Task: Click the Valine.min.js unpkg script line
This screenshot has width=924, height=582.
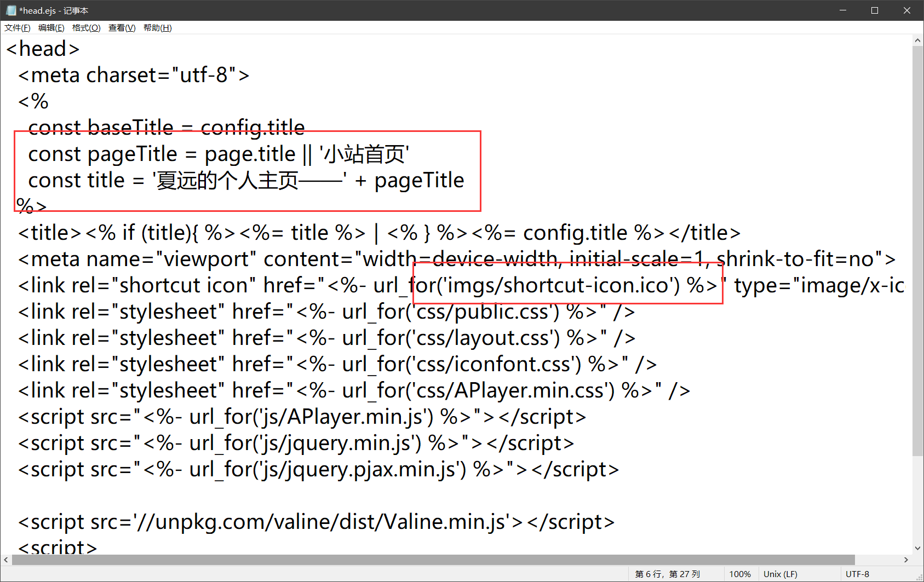Action: click(316, 522)
